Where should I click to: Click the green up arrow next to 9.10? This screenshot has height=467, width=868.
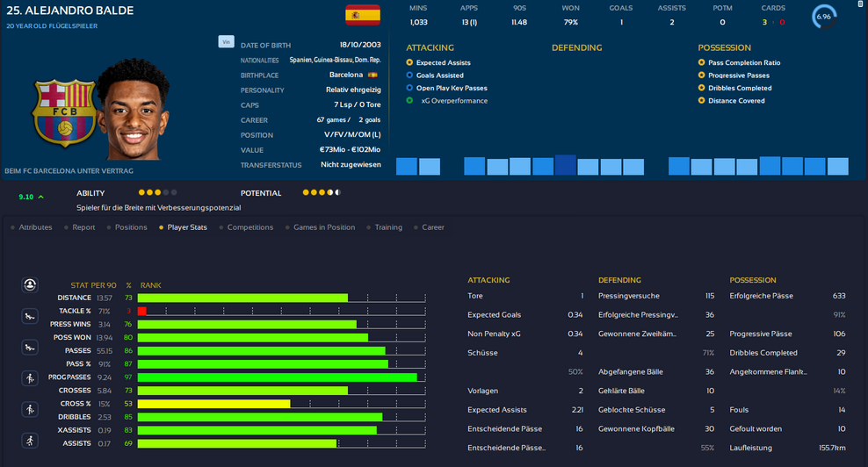(x=41, y=197)
